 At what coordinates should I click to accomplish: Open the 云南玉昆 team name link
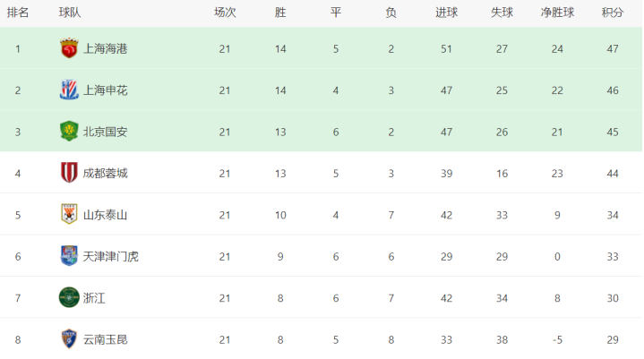pos(106,339)
